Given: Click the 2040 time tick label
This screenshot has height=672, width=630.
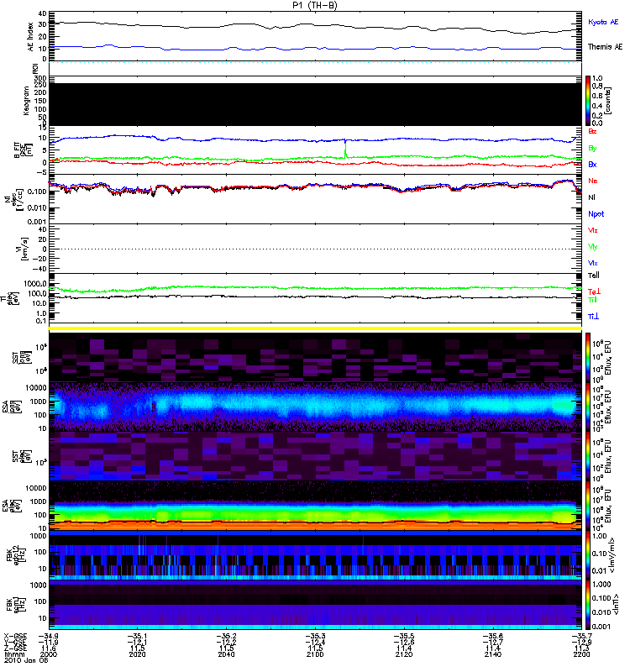Looking at the screenshot, I should click(x=226, y=654).
